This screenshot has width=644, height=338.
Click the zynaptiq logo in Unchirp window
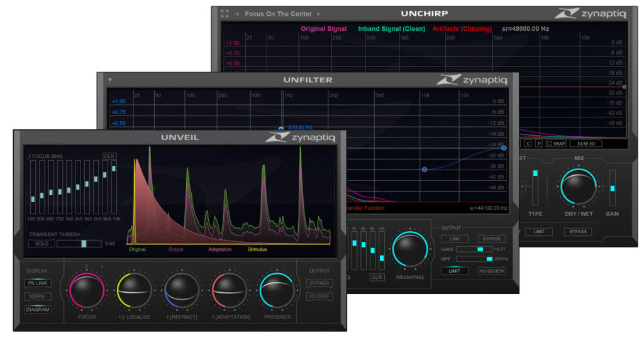590,13
